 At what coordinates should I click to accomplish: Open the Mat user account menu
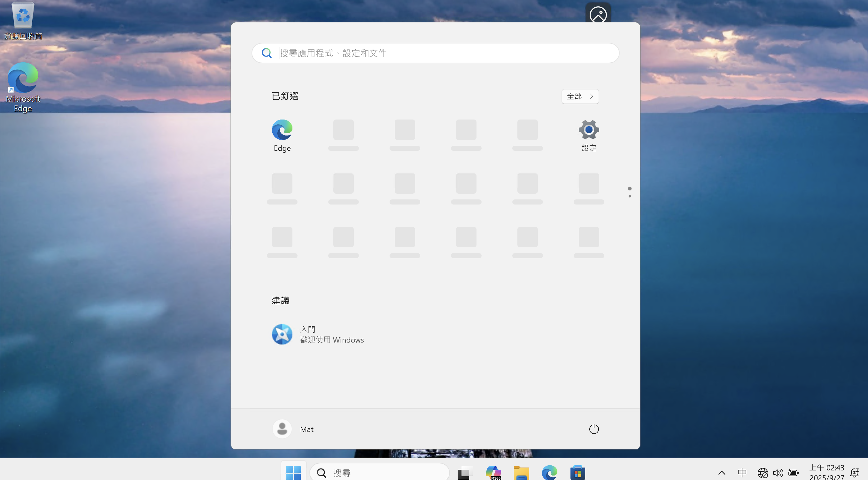pos(293,429)
